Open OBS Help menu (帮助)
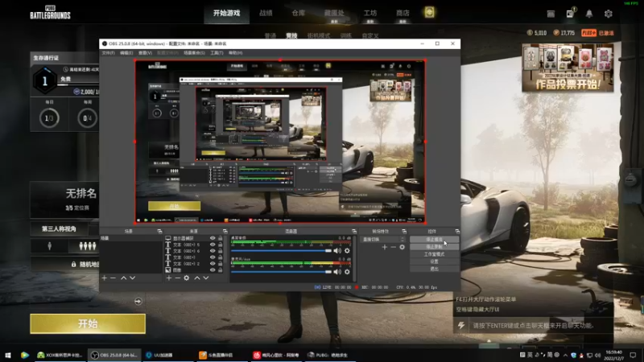Screen dimensions: 644x362 [235, 53]
